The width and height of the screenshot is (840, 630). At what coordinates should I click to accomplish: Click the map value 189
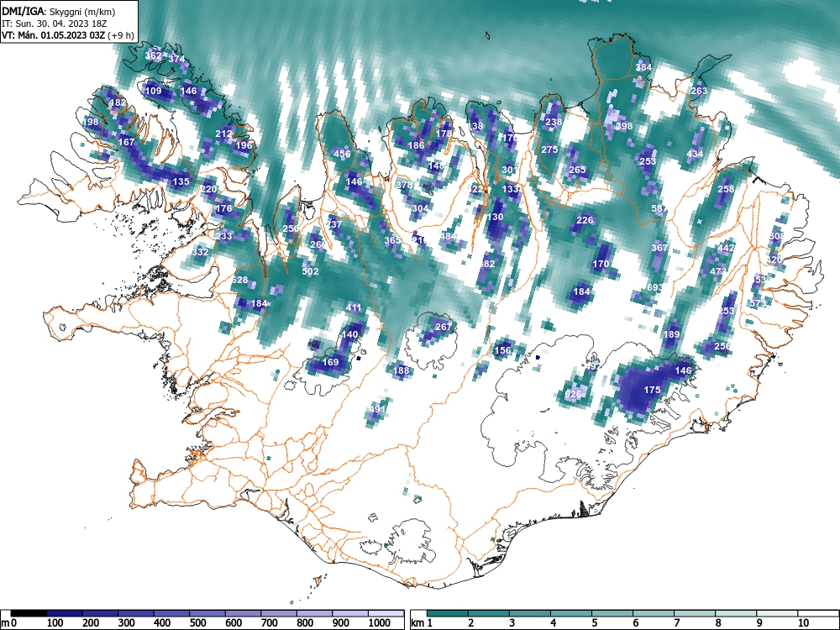coord(671,334)
